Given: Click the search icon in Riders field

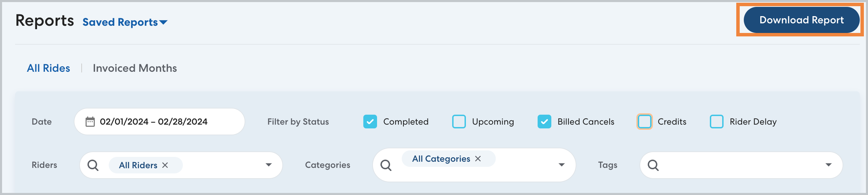Looking at the screenshot, I should [93, 165].
